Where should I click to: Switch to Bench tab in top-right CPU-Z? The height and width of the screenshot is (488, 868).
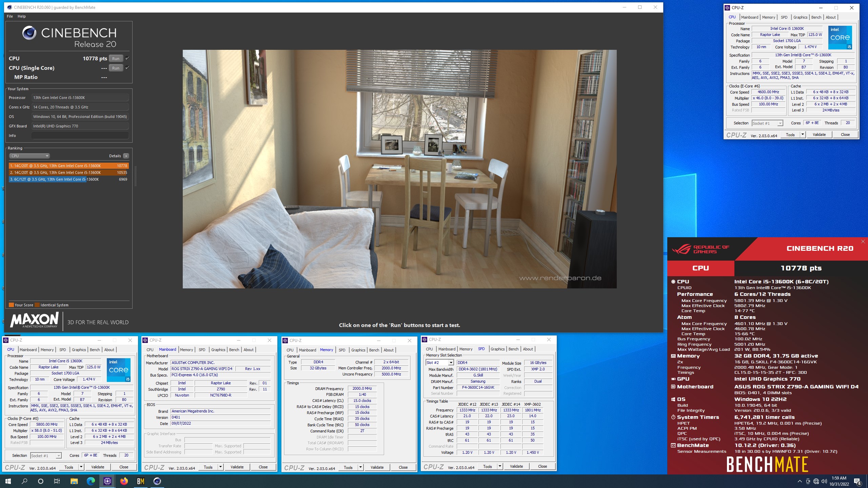point(816,17)
